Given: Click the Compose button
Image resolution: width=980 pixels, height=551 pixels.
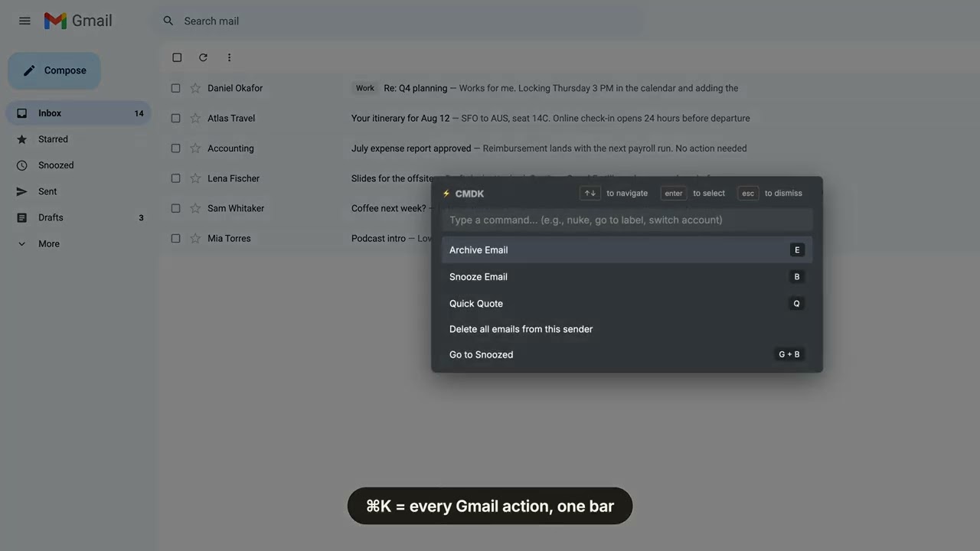Looking at the screenshot, I should tap(54, 70).
